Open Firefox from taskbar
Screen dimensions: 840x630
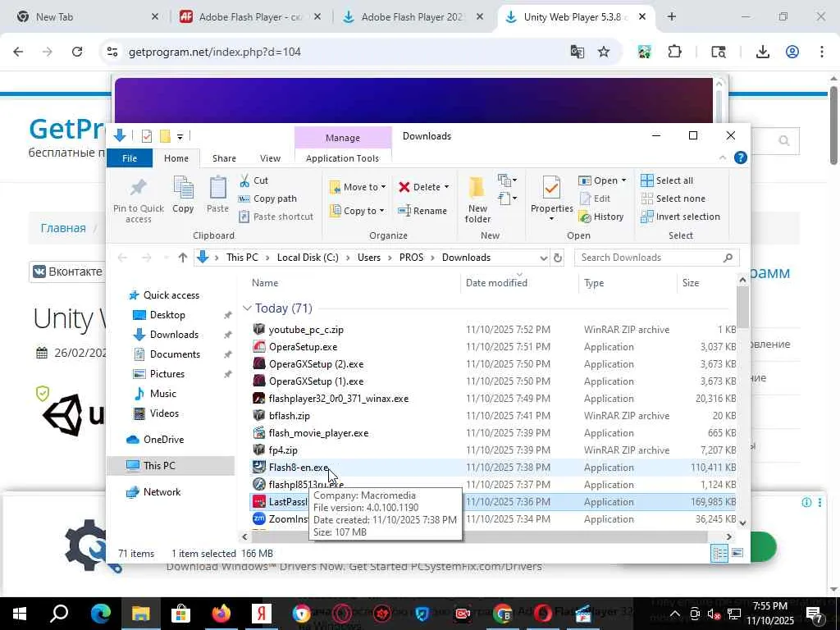221,613
